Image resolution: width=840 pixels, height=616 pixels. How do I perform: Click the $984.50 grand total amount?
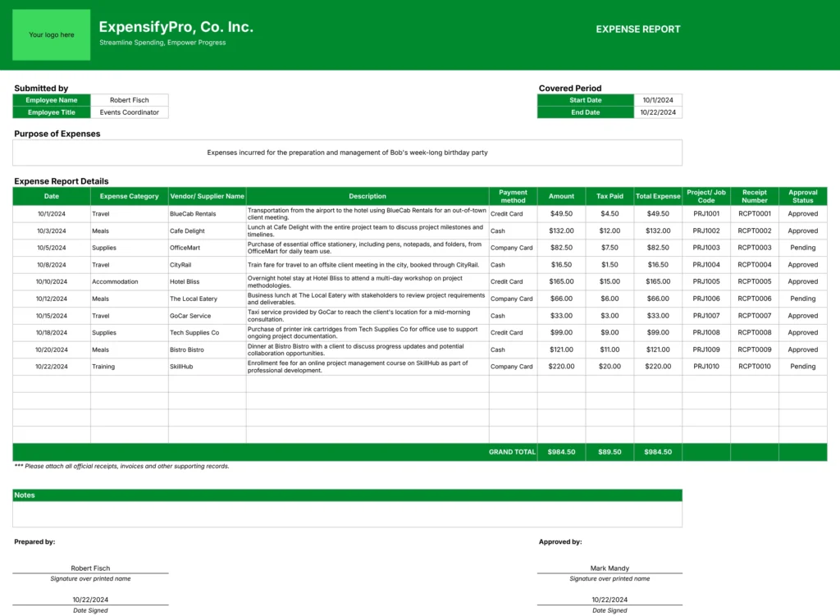[x=561, y=452]
